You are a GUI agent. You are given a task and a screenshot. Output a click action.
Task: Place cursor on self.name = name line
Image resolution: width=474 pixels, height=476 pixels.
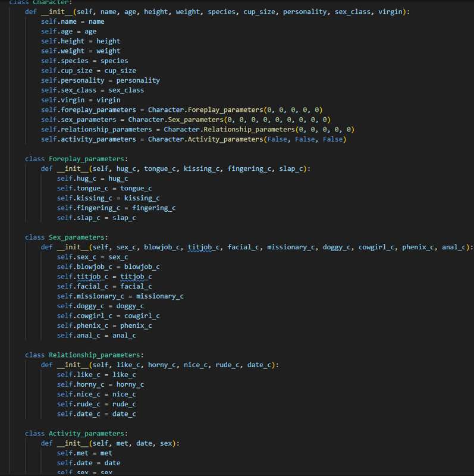(x=73, y=21)
